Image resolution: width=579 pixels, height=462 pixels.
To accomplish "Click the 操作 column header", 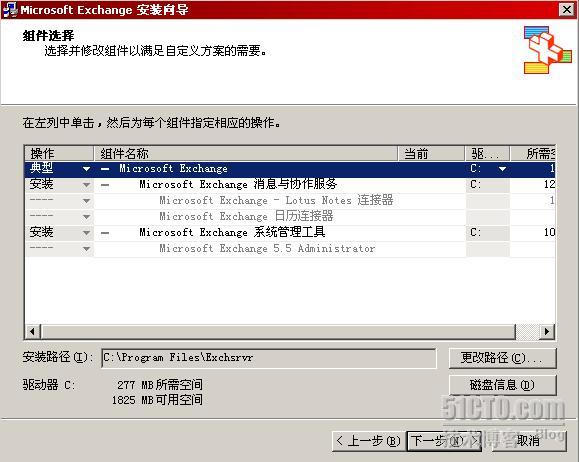I will tap(59, 153).
